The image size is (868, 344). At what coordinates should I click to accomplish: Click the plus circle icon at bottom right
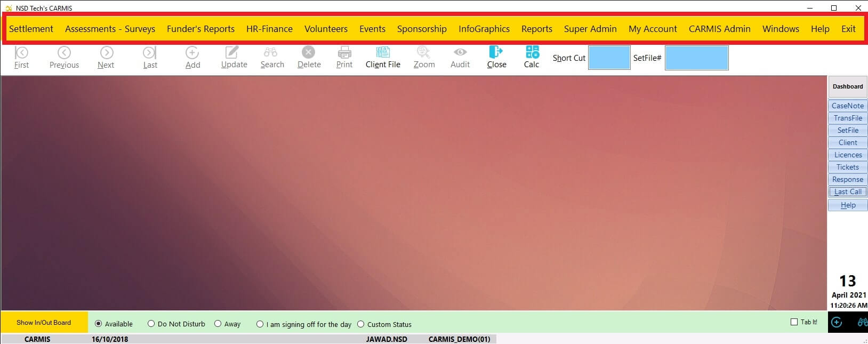tap(837, 322)
